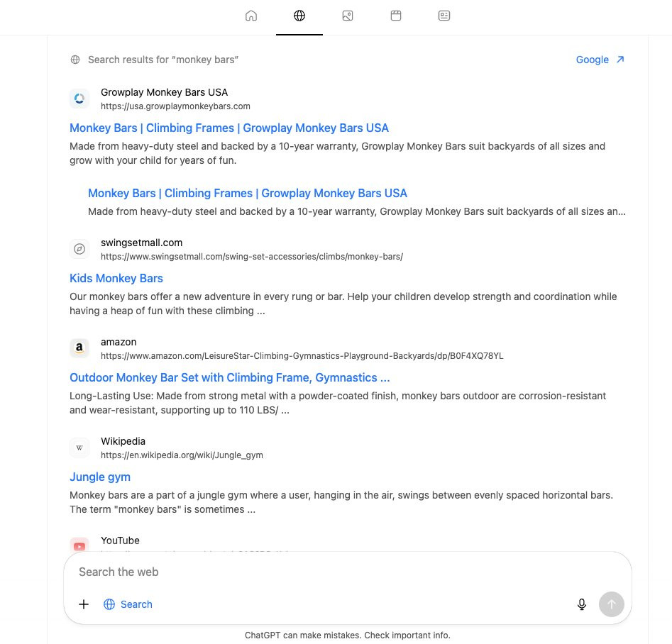Toggle the Search globe option
The width and height of the screenshot is (672, 644).
[128, 604]
